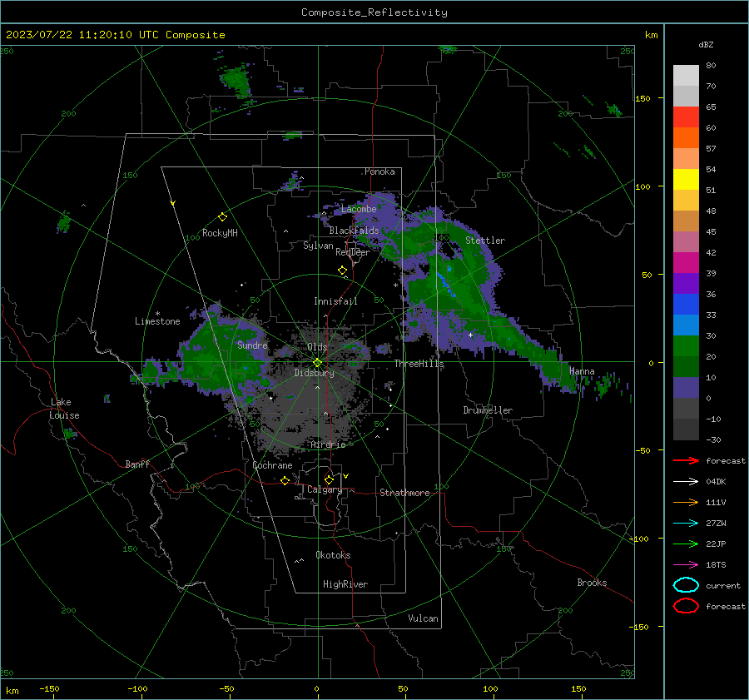Click the red forecast arrow in legend
The width and height of the screenshot is (749, 700).
[x=686, y=460]
